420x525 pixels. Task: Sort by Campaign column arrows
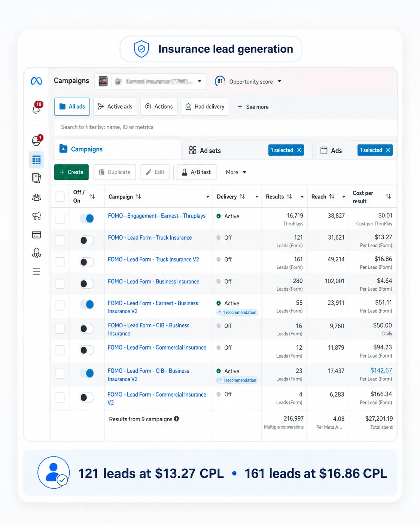138,197
